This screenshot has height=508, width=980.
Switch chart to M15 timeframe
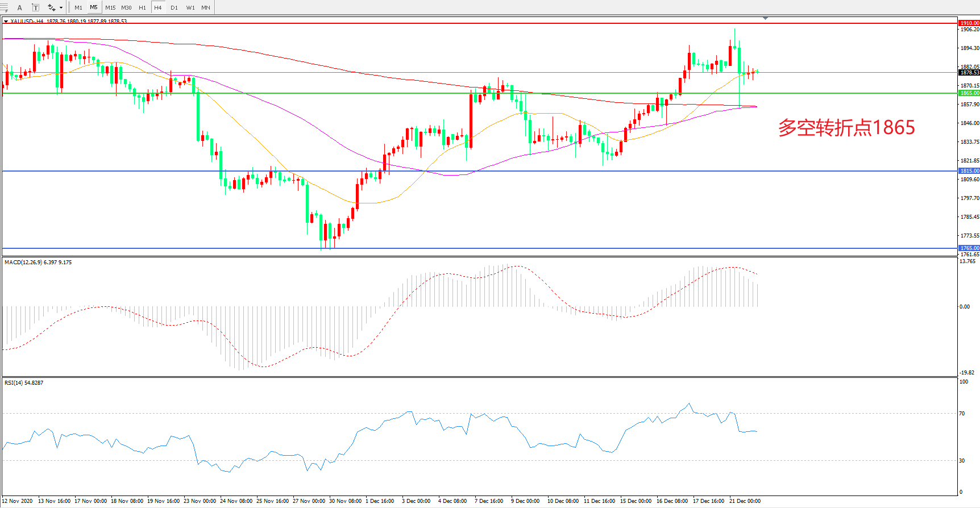tap(110, 7)
